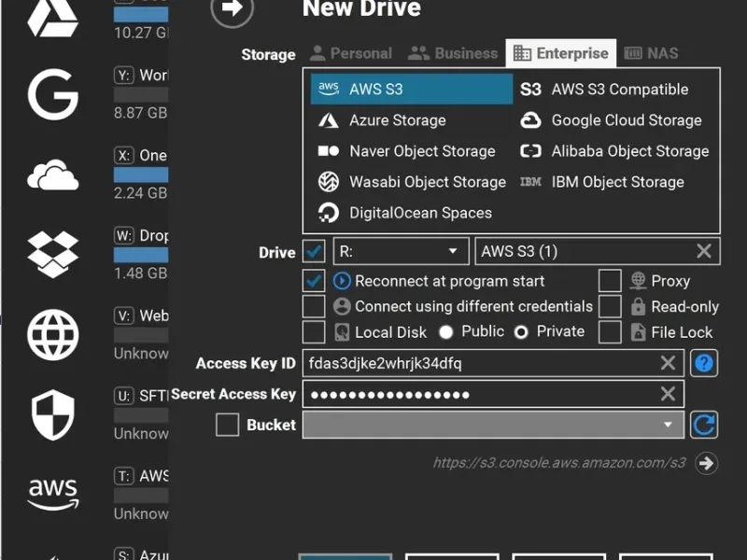
Task: Select the Dropbox sidebar icon
Action: coord(52,254)
